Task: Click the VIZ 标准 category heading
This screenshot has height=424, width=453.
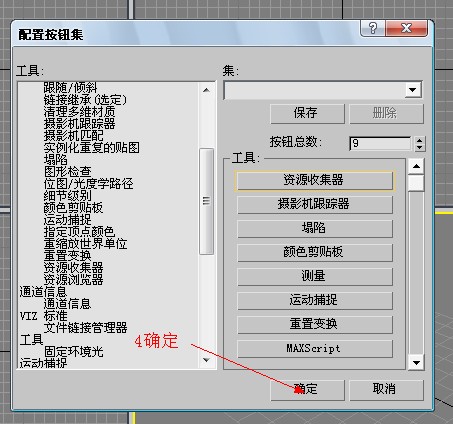Action: tap(43, 316)
